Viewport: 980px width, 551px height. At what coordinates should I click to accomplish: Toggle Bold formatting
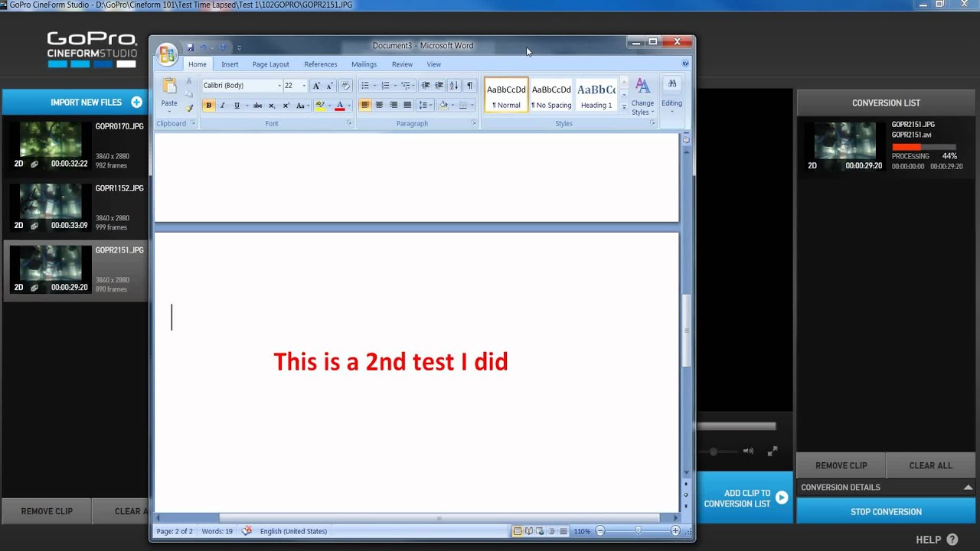pos(208,106)
